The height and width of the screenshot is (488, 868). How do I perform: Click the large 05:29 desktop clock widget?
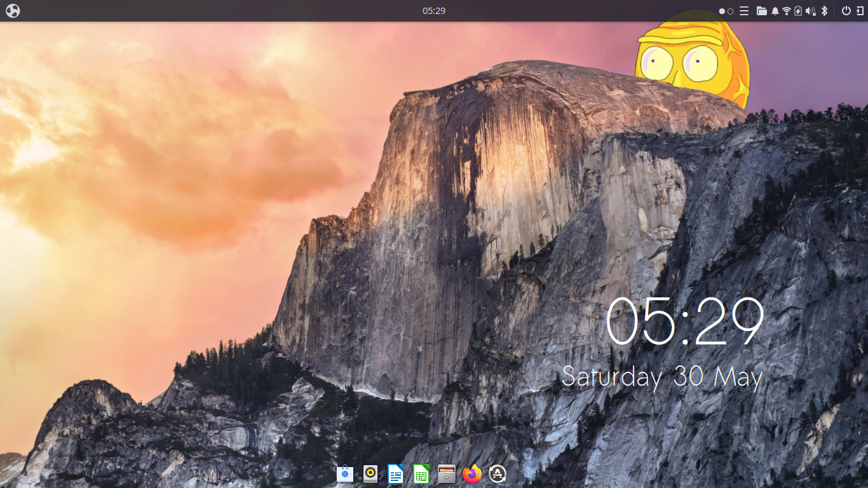point(684,322)
